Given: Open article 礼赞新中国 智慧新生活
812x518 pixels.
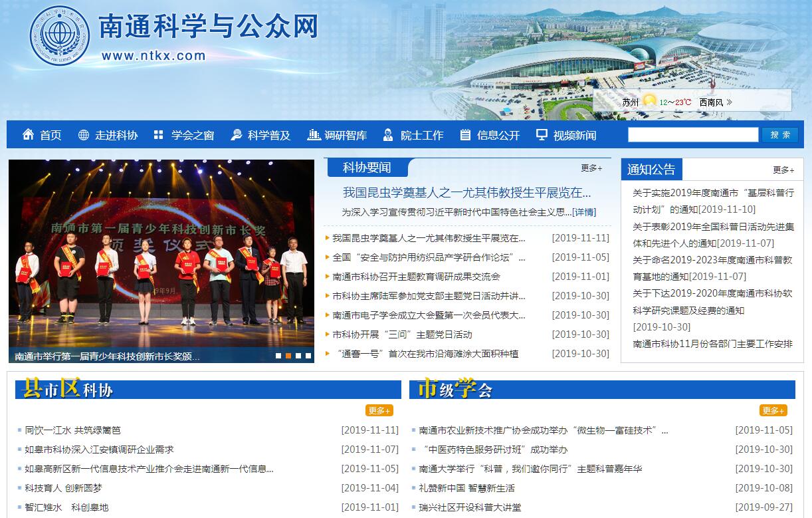Looking at the screenshot, I should [x=466, y=488].
